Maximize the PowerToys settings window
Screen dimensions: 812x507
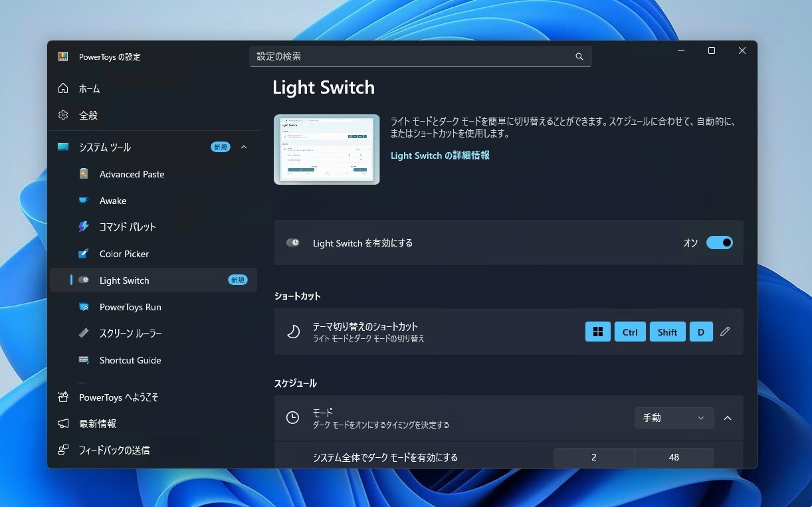coord(712,51)
